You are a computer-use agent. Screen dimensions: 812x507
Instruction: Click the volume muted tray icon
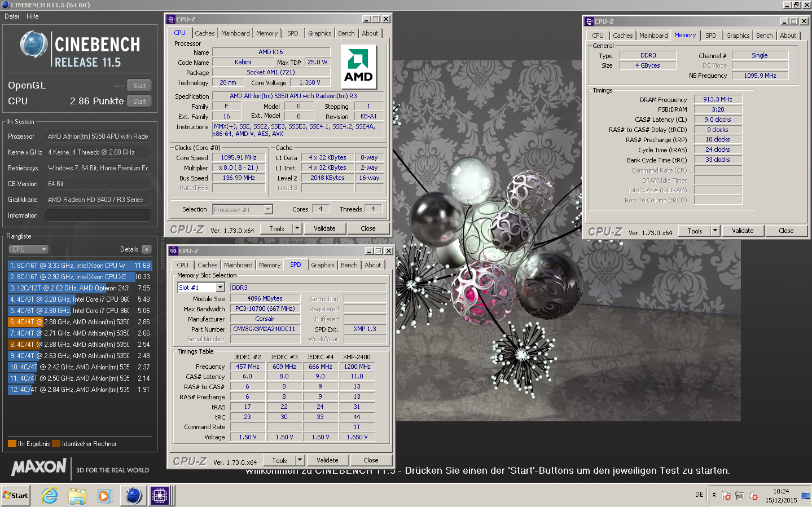coord(753,496)
